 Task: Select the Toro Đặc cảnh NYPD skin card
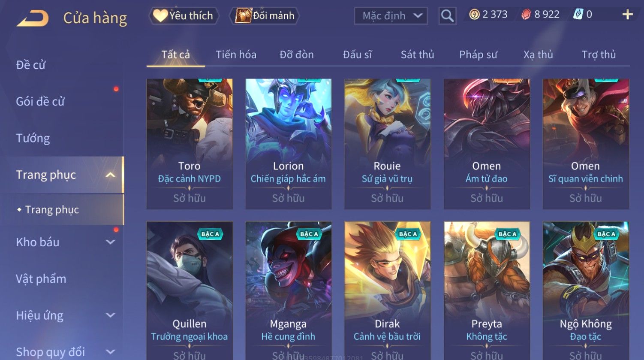pyautogui.click(x=190, y=144)
